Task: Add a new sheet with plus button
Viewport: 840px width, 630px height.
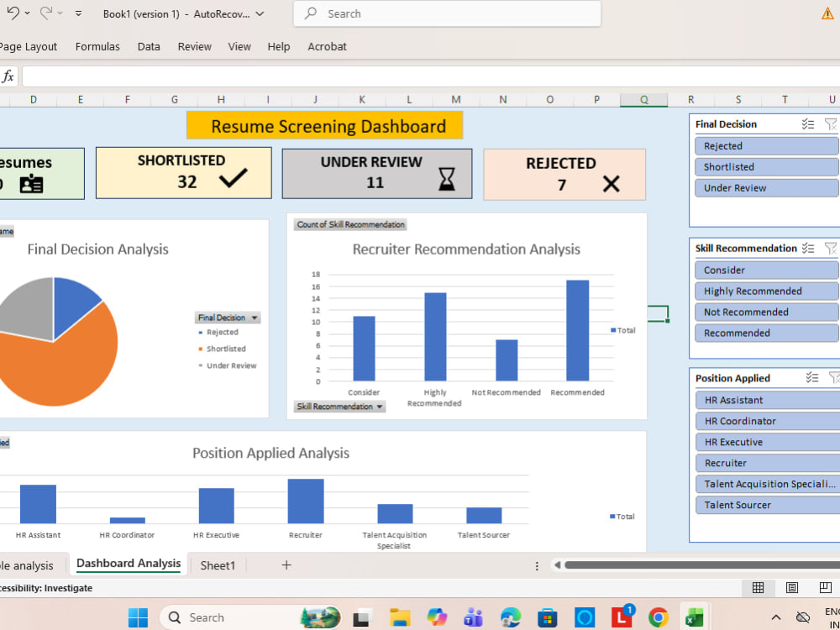Action: tap(286, 565)
